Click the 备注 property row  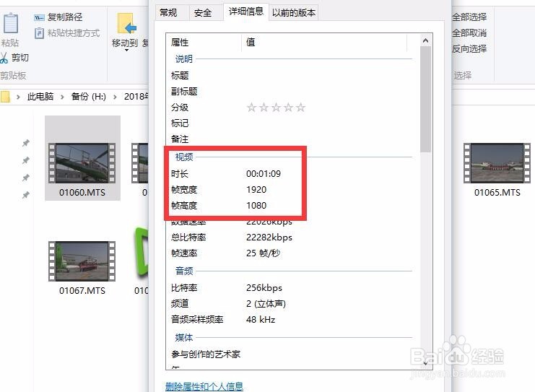(x=292, y=139)
